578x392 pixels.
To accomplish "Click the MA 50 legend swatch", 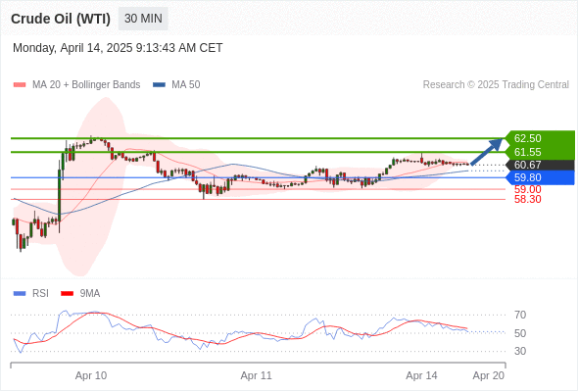I will pos(159,85).
